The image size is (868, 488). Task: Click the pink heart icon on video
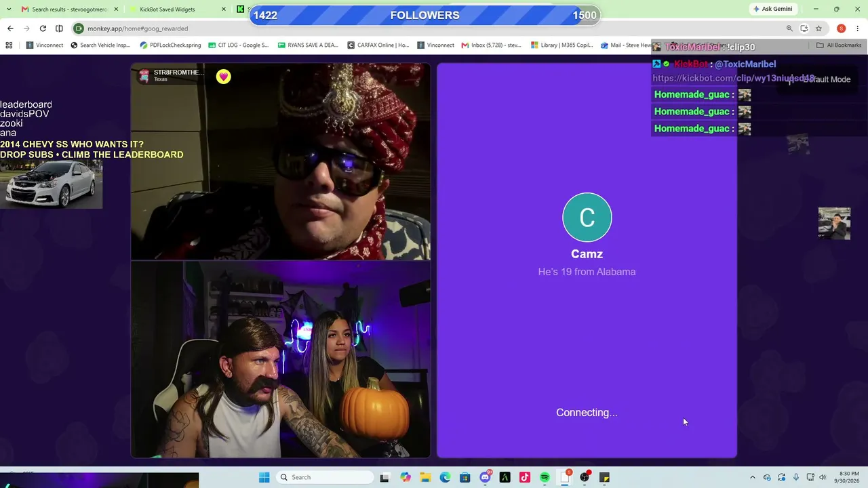[223, 77]
